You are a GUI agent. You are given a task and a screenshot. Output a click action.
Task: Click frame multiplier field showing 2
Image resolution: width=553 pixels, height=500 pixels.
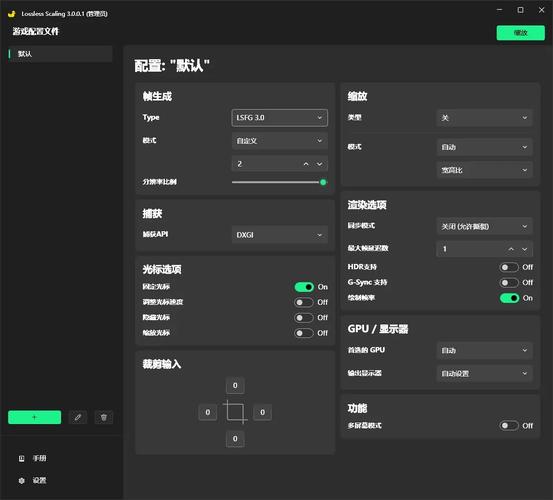click(280, 164)
